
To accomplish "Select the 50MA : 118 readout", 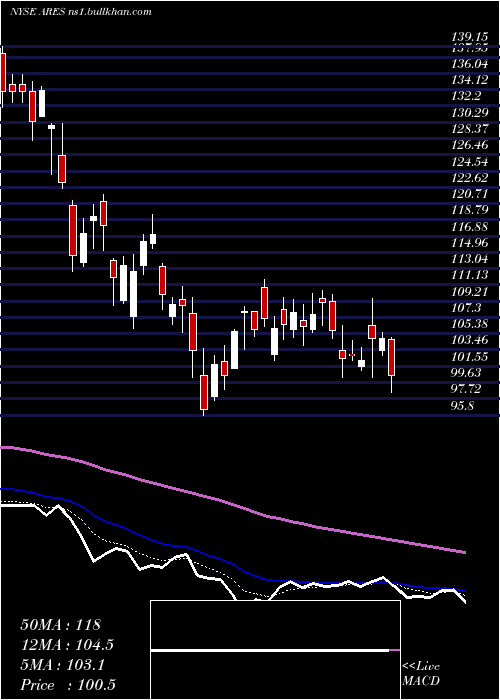I will (61, 625).
